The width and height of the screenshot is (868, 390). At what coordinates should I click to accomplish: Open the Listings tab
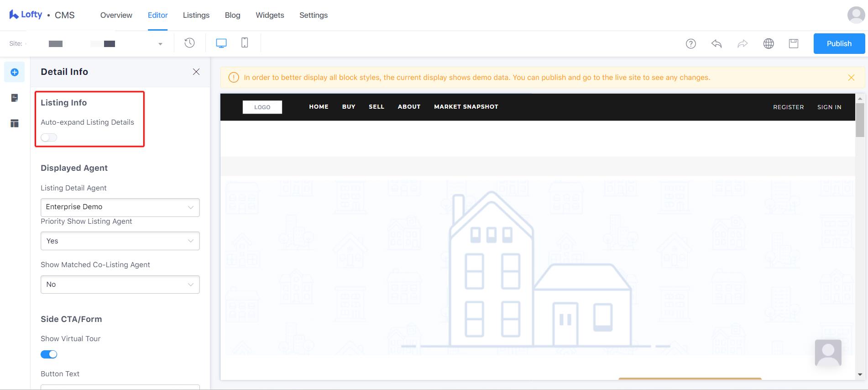[196, 15]
